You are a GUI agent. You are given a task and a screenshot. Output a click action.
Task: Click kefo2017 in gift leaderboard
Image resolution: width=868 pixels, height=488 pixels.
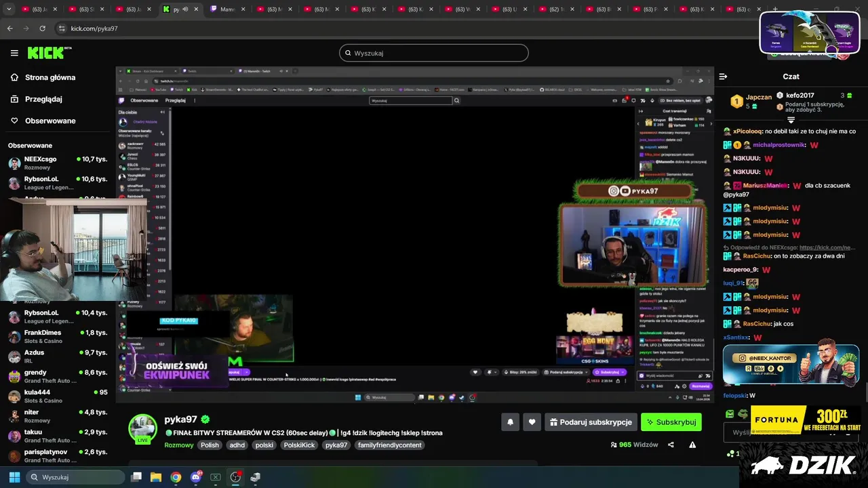pos(800,96)
